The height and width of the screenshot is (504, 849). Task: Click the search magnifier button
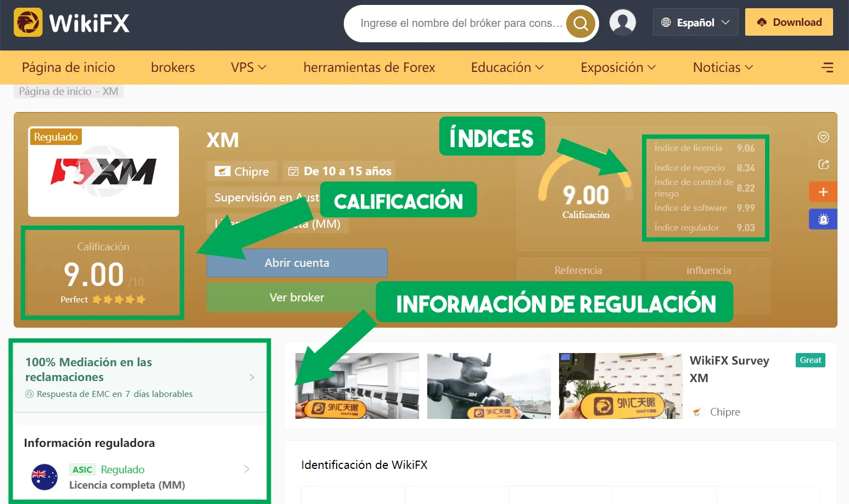(x=581, y=24)
